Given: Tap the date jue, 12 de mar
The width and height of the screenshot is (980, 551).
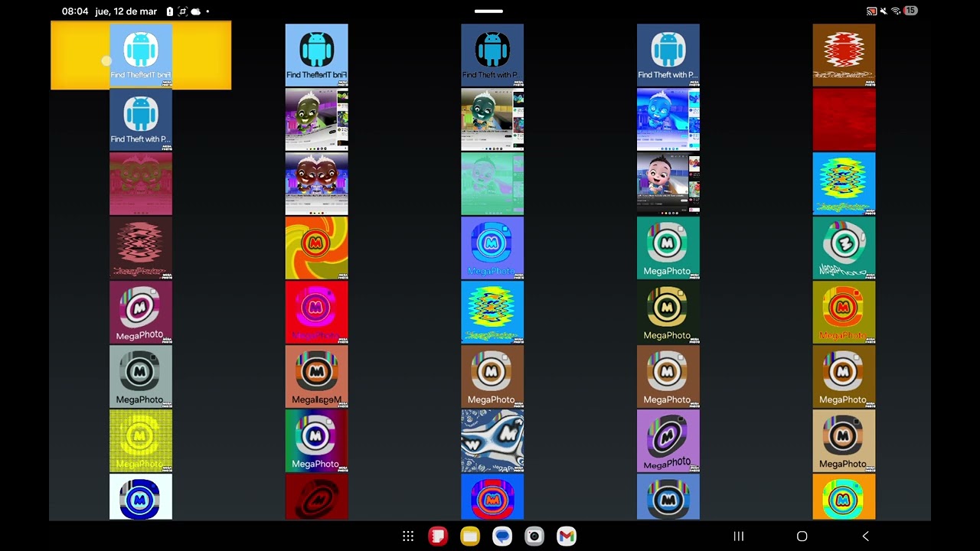Looking at the screenshot, I should click(125, 11).
